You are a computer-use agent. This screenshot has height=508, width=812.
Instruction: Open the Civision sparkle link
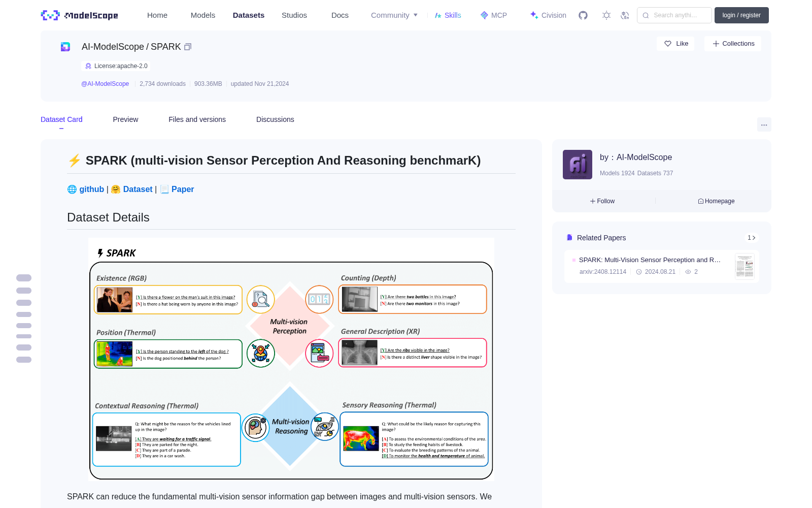pyautogui.click(x=548, y=15)
